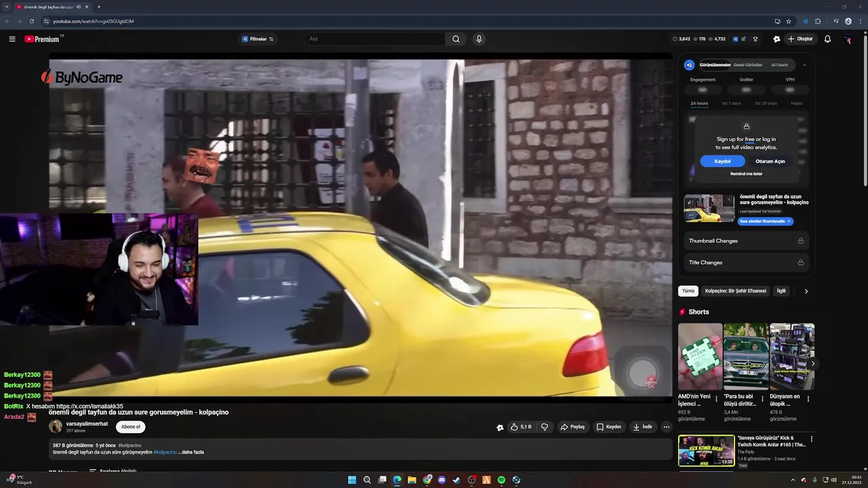
Task: Open varsayalimserhat channel avatar
Action: [x=56, y=426]
